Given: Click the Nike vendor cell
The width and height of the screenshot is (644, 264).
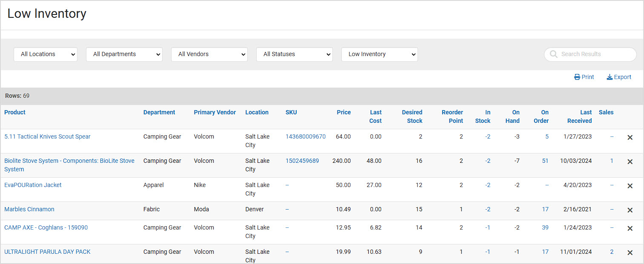Looking at the screenshot, I should tap(200, 185).
